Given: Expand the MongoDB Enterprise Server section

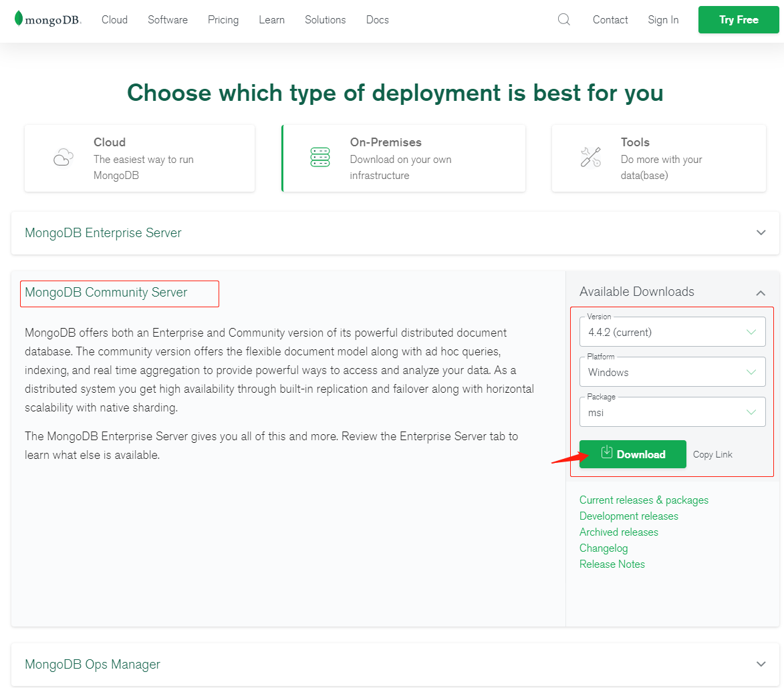Looking at the screenshot, I should pyautogui.click(x=761, y=232).
